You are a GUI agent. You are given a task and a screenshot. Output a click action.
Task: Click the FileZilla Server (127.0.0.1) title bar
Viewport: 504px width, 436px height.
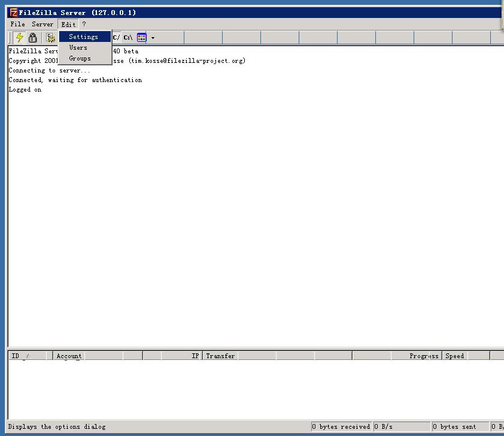[x=255, y=13]
